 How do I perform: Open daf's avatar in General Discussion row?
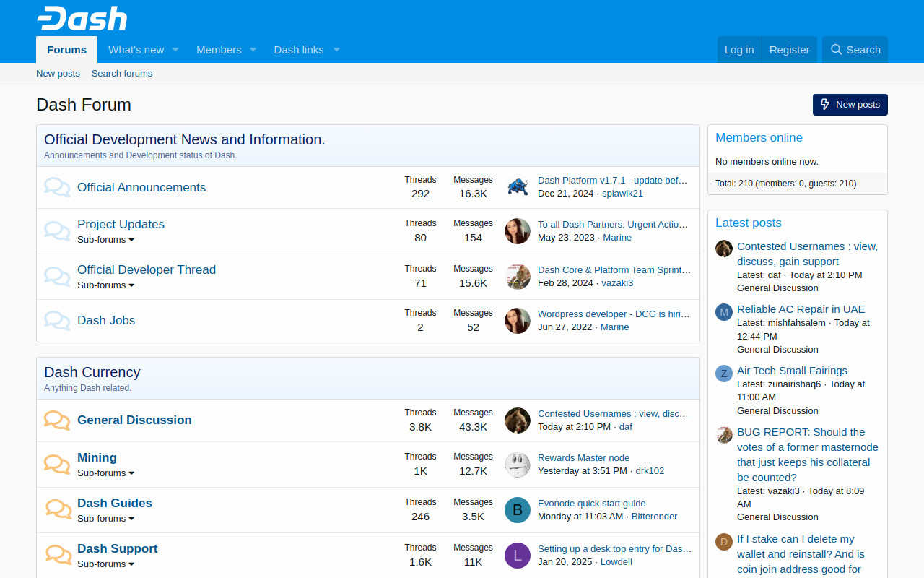click(518, 420)
